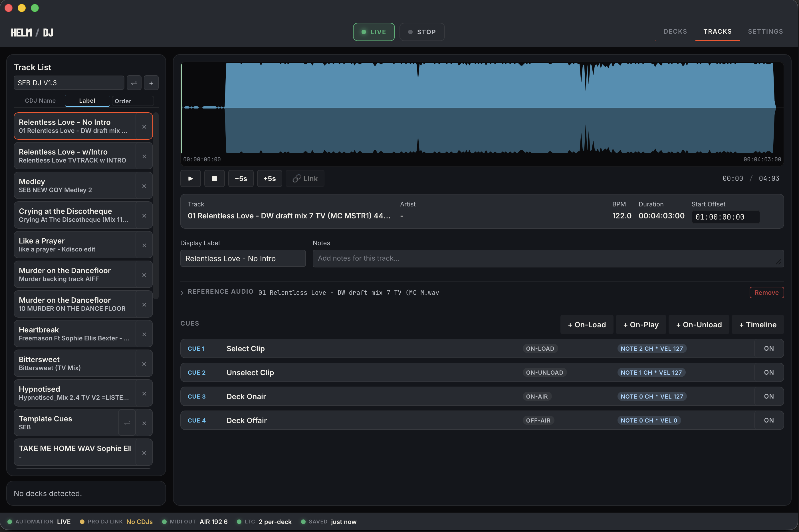Expand the Reference Audio section chevron
Viewport: 799px width, 532px height.
pos(182,293)
